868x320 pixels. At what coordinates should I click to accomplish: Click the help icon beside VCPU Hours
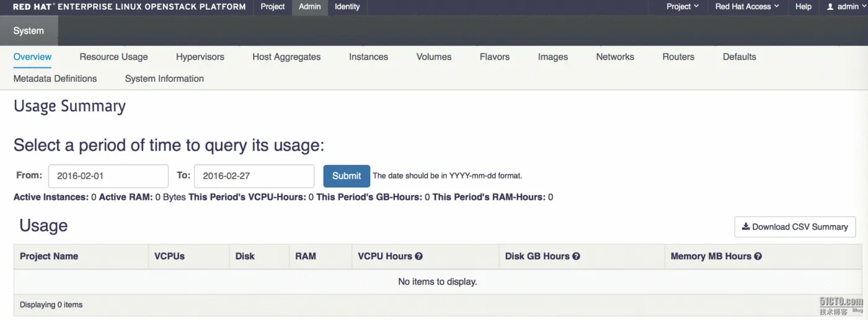[419, 256]
